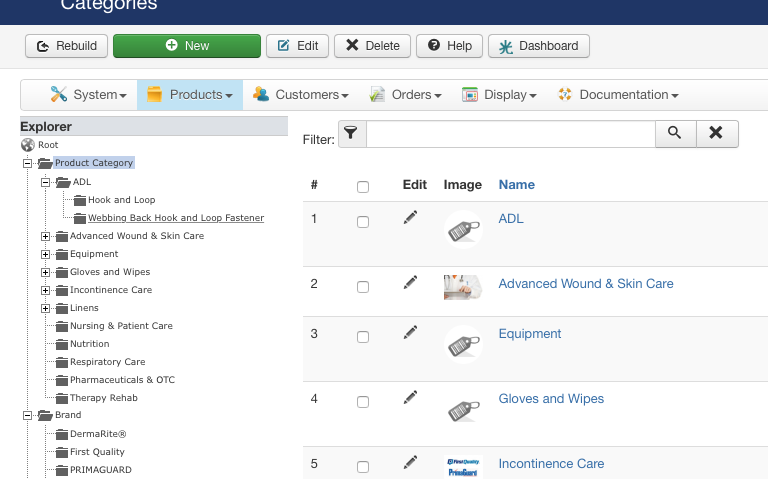
Task: Expand the Linens tree node
Action: 46,309
